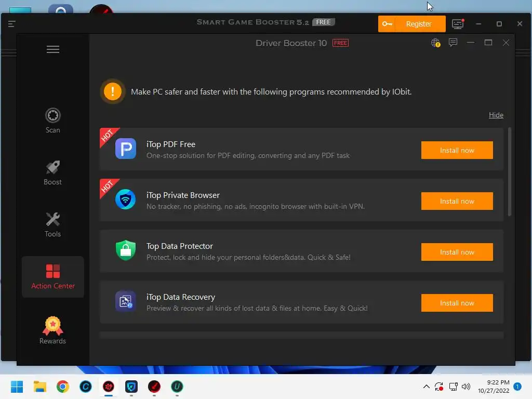
Task: Close the Driver Booster window
Action: point(506,43)
